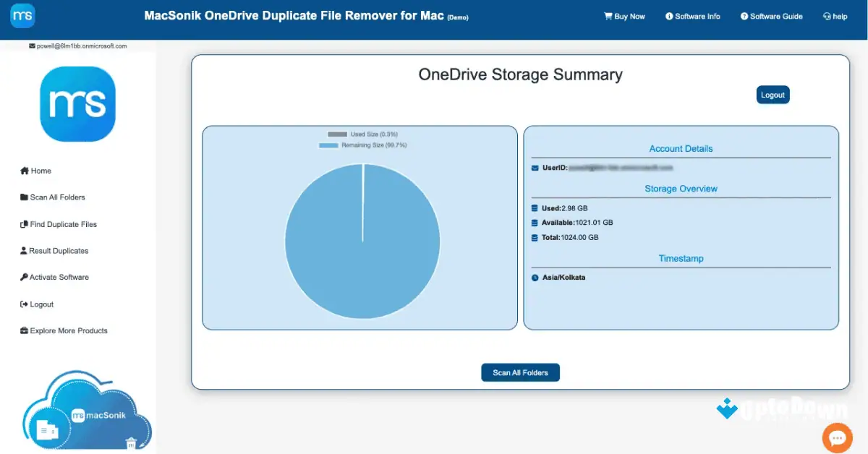Click the Activate Software key icon
The width and height of the screenshot is (868, 454).
click(x=24, y=277)
